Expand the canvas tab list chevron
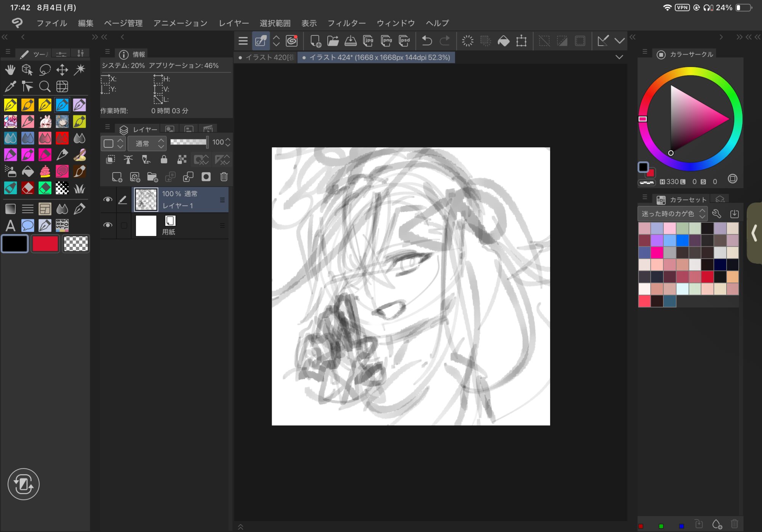Viewport: 762px width, 532px height. point(619,58)
